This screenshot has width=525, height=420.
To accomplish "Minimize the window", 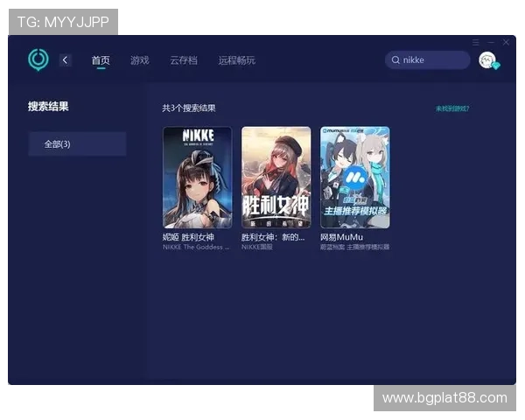I will pos(491,43).
